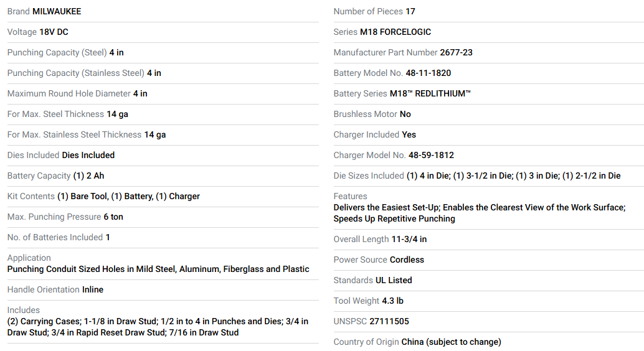Select the Application description about punching conduit holes
The image size is (644, 351).
coord(158,269)
